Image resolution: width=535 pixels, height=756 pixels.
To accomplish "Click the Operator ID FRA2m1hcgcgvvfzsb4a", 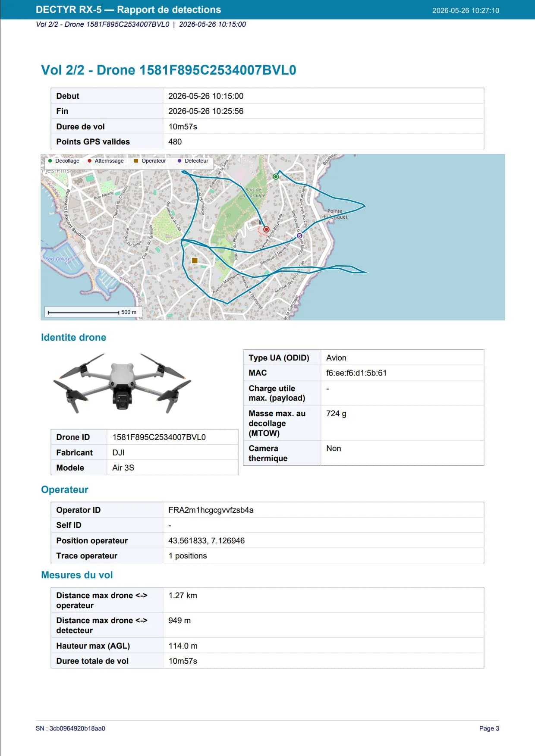I will point(211,510).
